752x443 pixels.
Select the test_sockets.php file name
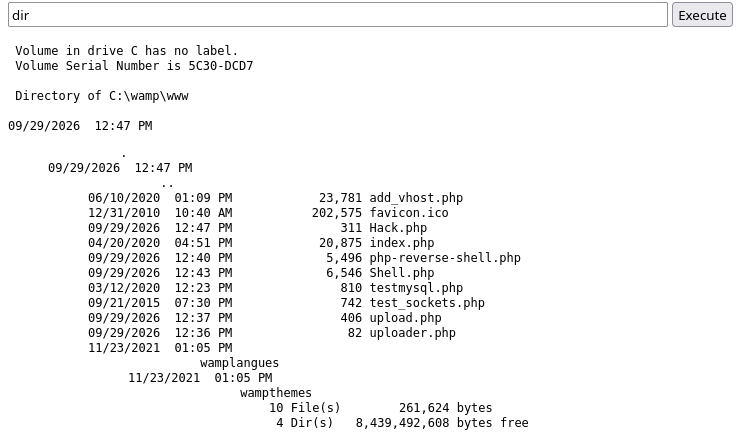pyautogui.click(x=427, y=303)
